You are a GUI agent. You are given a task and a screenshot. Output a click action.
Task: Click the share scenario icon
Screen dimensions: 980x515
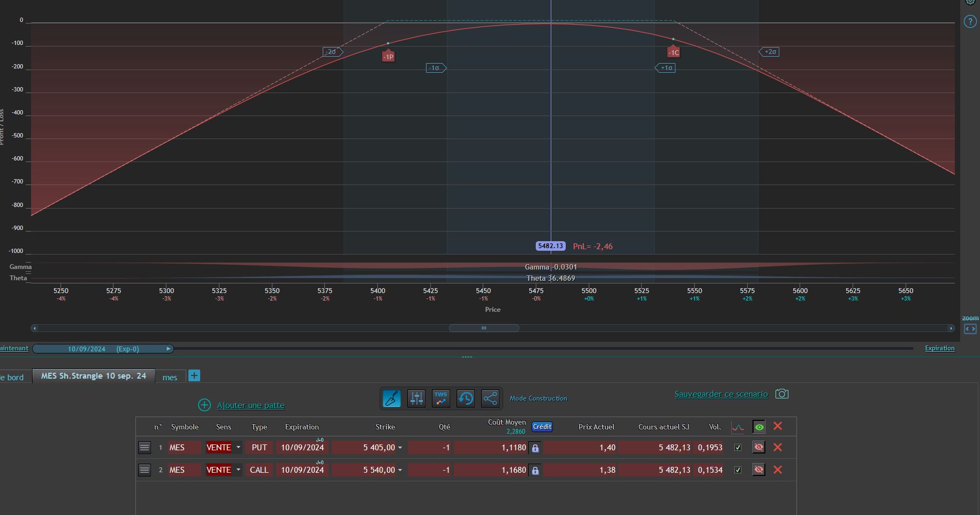pos(490,398)
